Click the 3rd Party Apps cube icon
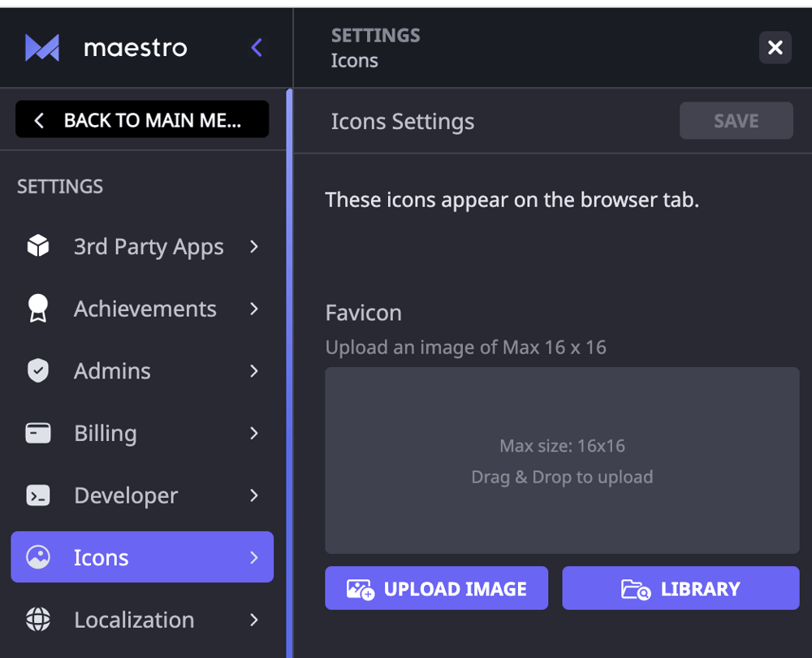The height and width of the screenshot is (658, 812). point(38,246)
